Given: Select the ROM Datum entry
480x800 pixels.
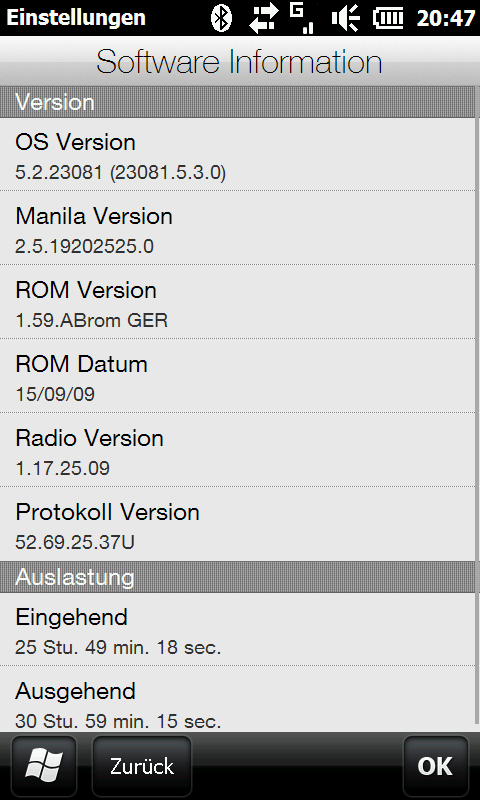Looking at the screenshot, I should point(238,376).
